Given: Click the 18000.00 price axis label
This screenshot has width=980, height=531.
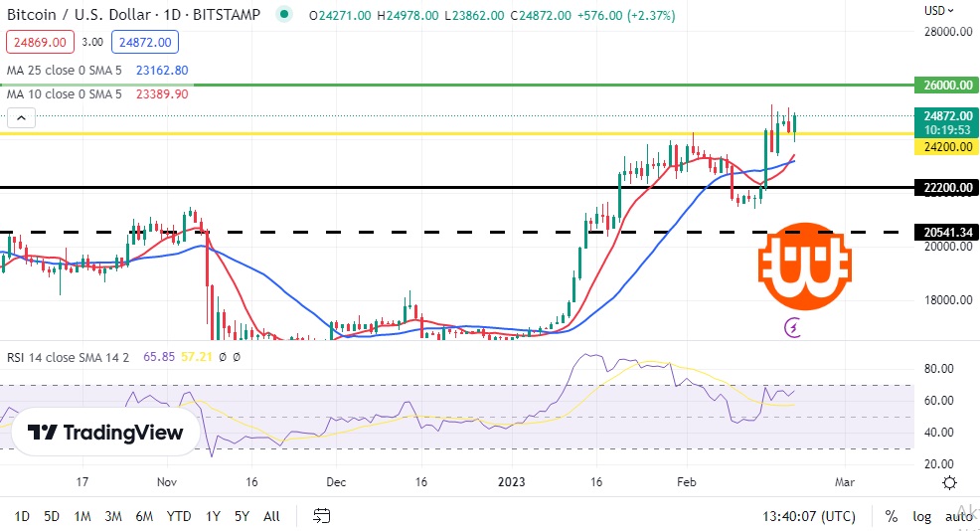Looking at the screenshot, I should (x=948, y=299).
